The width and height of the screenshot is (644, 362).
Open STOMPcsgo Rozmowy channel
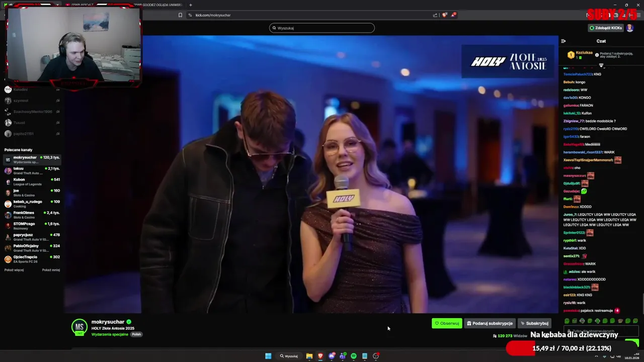coord(32,226)
